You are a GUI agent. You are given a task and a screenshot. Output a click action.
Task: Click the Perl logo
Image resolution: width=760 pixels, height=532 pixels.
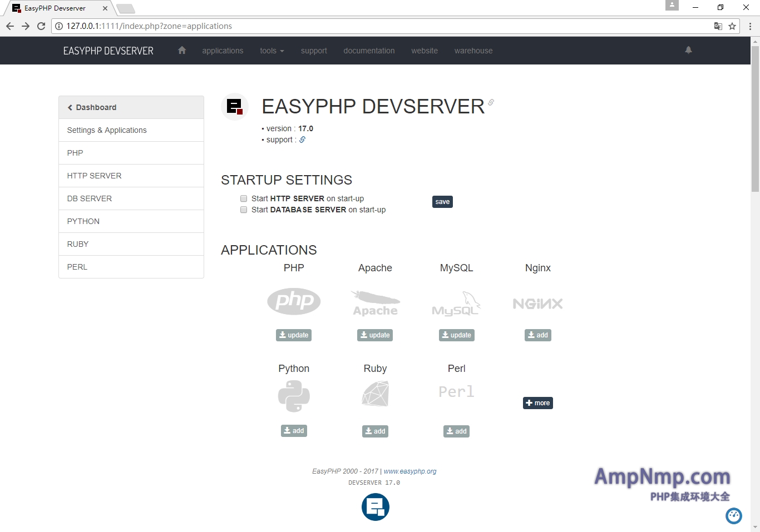pyautogui.click(x=456, y=392)
